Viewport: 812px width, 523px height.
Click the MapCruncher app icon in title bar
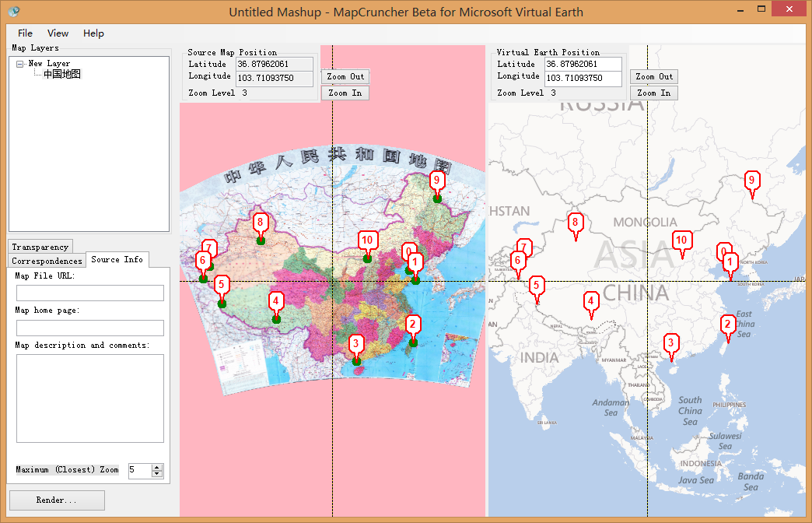(x=14, y=12)
